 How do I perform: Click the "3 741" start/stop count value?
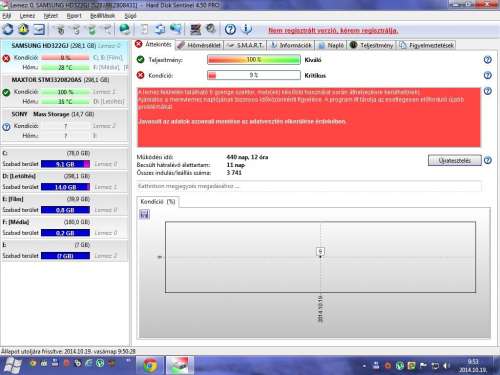[234, 173]
